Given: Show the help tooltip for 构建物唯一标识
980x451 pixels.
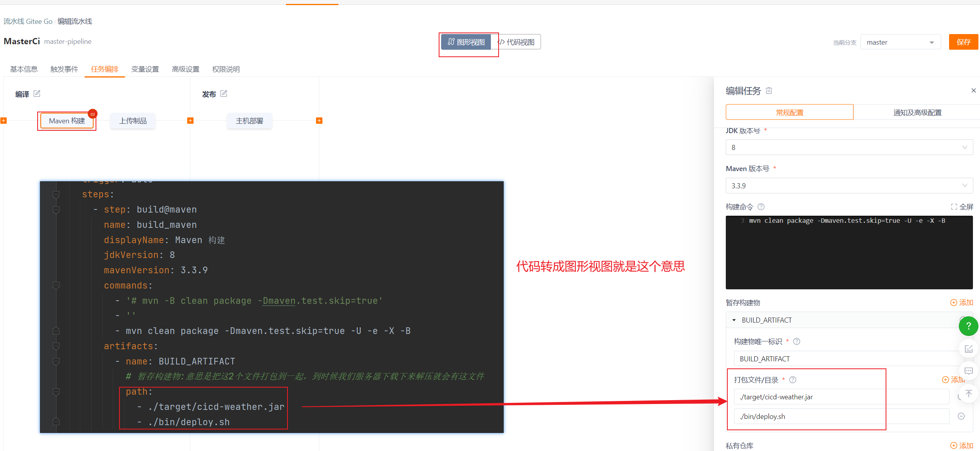Looking at the screenshot, I should (x=797, y=341).
